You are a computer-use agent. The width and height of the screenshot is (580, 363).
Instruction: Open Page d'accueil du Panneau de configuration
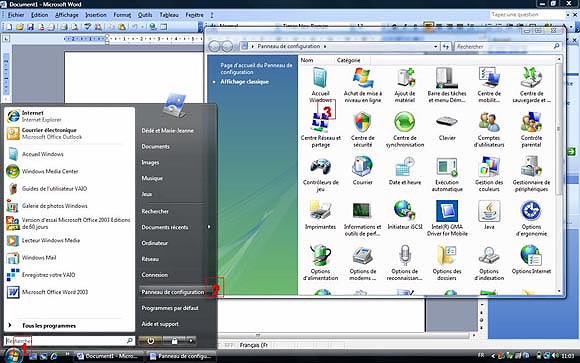point(256,68)
